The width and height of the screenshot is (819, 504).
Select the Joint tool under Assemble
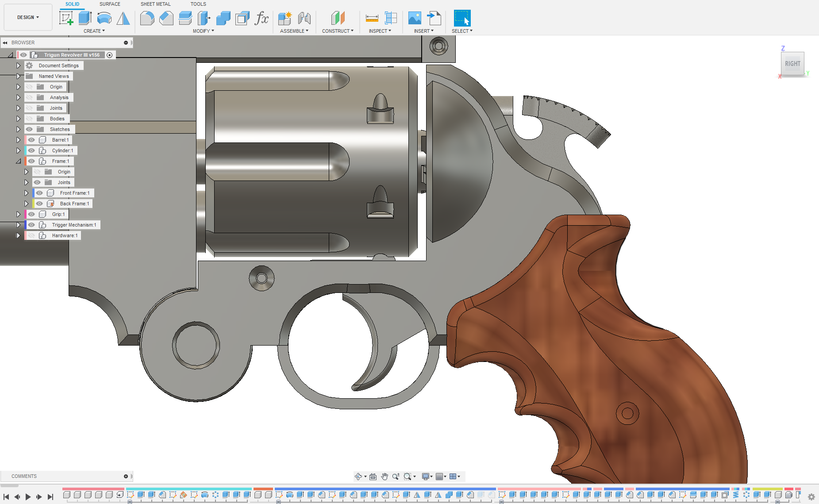(304, 18)
